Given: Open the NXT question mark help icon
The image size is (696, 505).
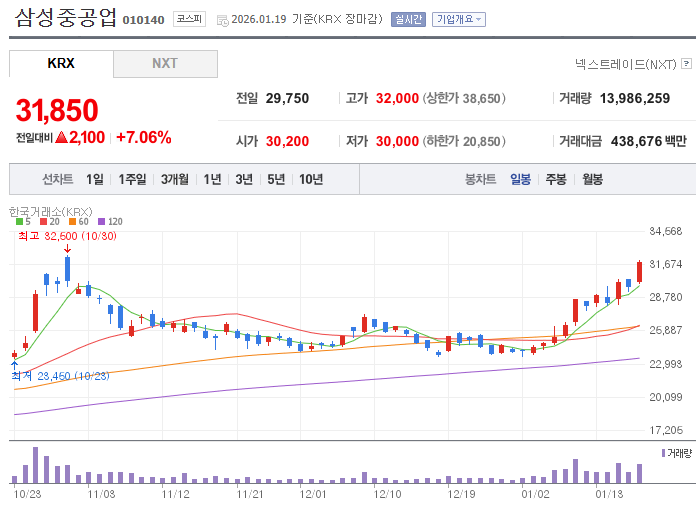Looking at the screenshot, I should (686, 63).
